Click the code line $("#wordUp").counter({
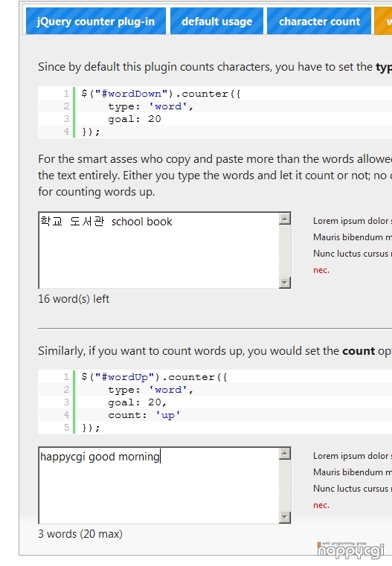Viewport: 392px width, 566px height. coord(155,377)
